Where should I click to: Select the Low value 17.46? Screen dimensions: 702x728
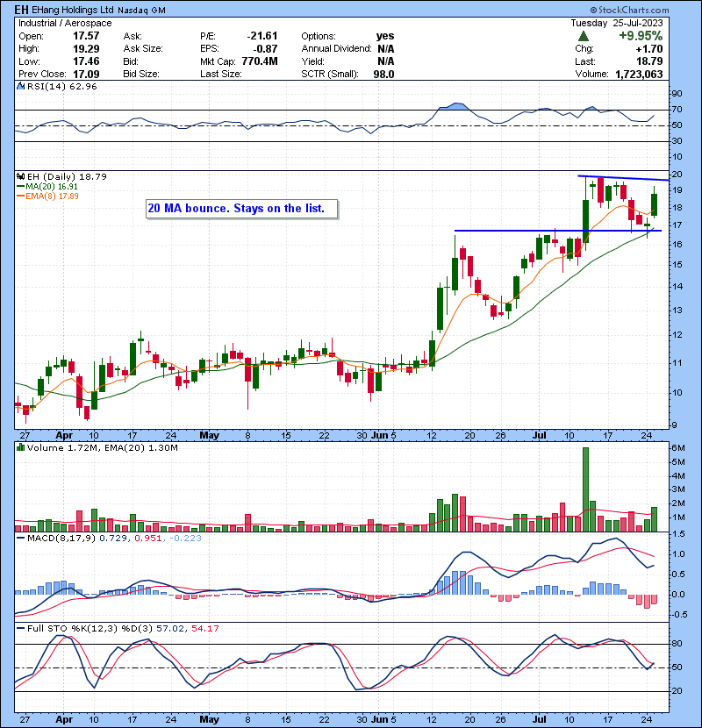tap(86, 61)
